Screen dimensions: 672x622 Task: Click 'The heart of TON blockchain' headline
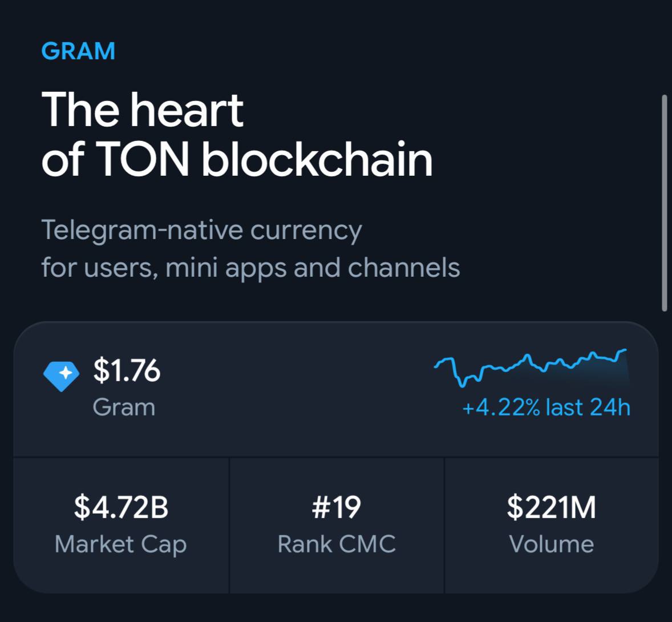coord(237,134)
